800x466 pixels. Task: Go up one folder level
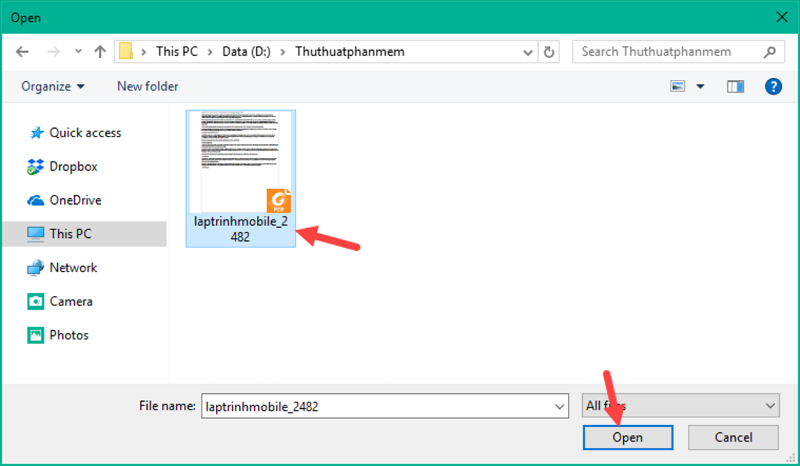coord(100,51)
